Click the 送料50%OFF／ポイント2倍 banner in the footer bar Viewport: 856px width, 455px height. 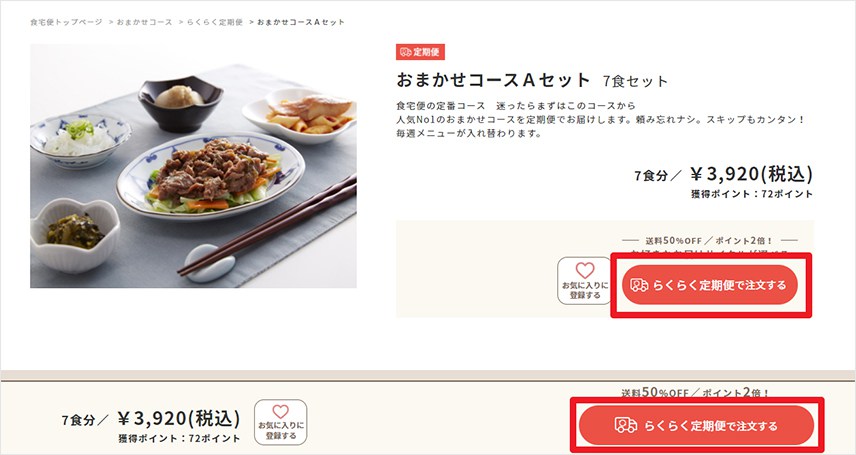(x=696, y=392)
